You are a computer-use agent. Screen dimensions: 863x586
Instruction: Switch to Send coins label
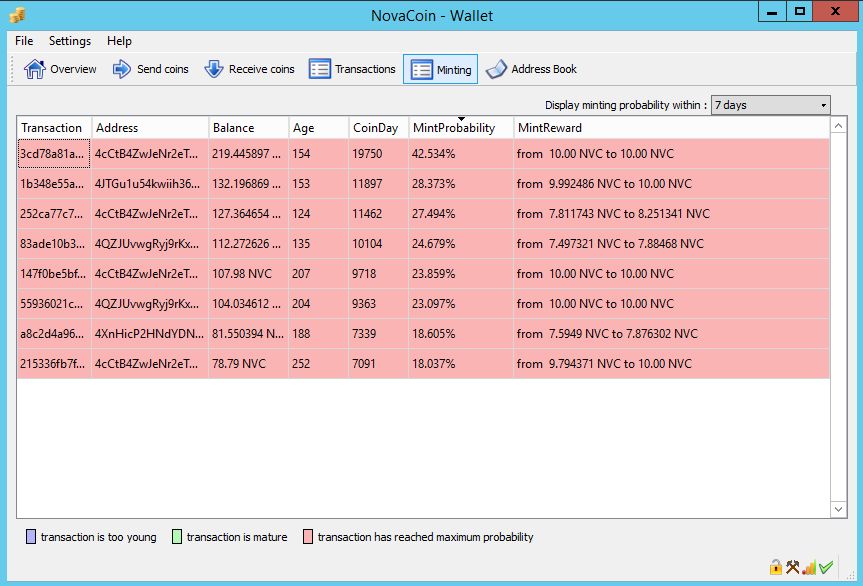(x=163, y=69)
